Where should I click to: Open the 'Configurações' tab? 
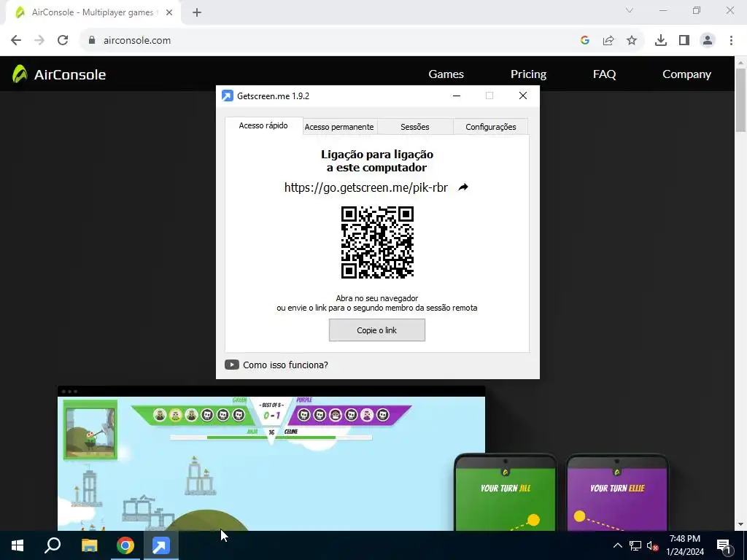[x=491, y=127]
